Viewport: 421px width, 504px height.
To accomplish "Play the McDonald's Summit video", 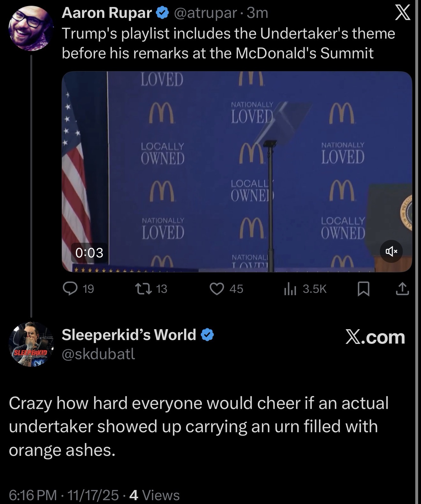I will [237, 171].
